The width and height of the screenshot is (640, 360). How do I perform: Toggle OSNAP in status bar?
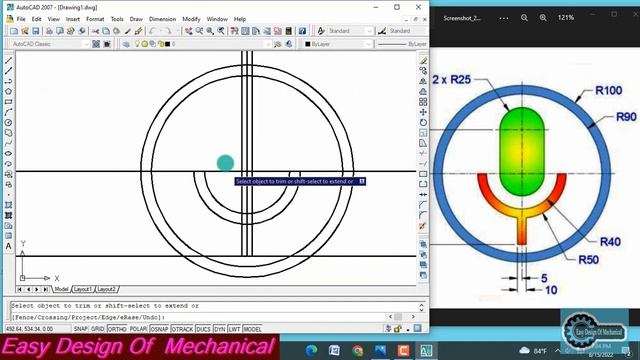point(159,329)
